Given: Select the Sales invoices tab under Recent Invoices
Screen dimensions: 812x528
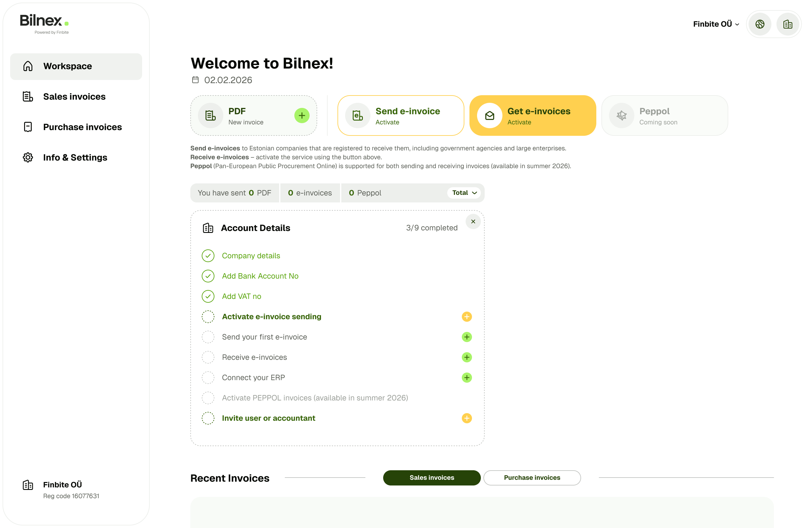Looking at the screenshot, I should click(431, 478).
